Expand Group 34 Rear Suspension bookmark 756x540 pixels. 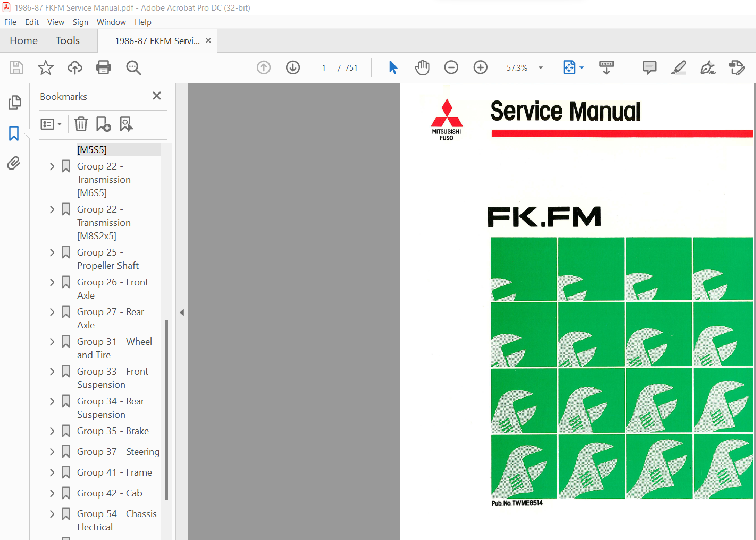[52, 401]
